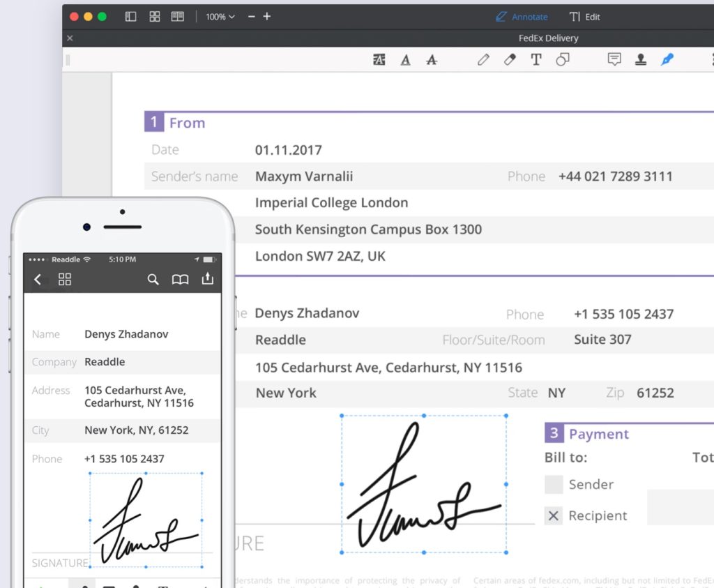Screen dimensions: 714x588
Task: Tap phone number +1 535 105 2437 on iPhone
Action: pyautogui.click(x=124, y=459)
